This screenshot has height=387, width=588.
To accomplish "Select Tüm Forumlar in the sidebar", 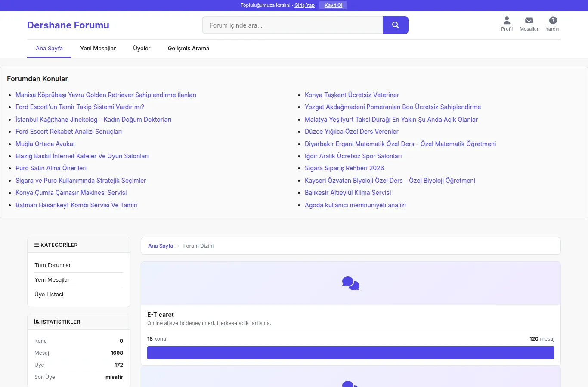I will point(79,265).
